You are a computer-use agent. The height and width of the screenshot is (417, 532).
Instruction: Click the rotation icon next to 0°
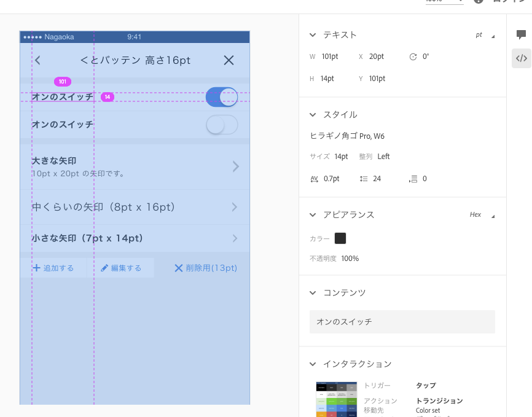[x=413, y=57]
